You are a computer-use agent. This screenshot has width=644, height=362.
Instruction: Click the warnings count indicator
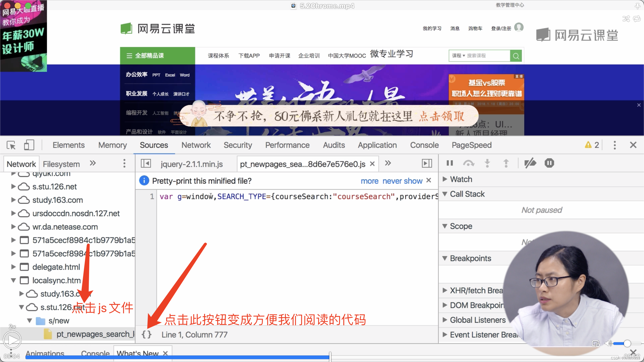(592, 145)
